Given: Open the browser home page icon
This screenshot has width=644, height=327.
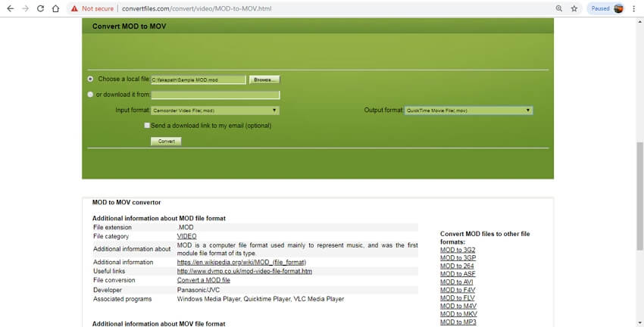Looking at the screenshot, I should click(55, 8).
